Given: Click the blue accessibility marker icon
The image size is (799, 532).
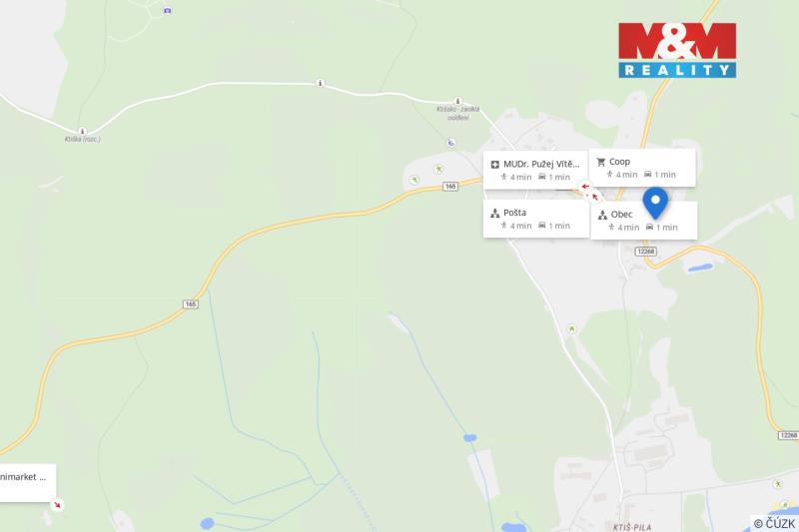Looking at the screenshot, I should coord(451,143).
